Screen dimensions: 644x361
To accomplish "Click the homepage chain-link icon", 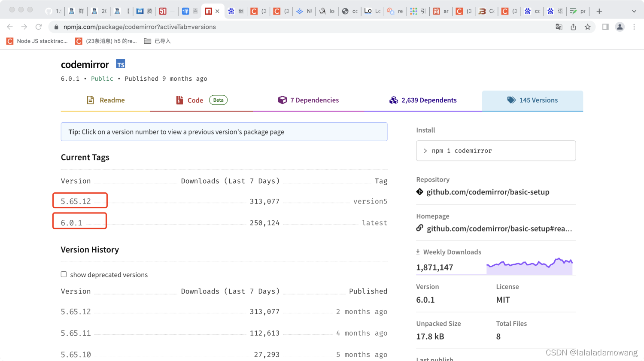I will [x=420, y=228].
